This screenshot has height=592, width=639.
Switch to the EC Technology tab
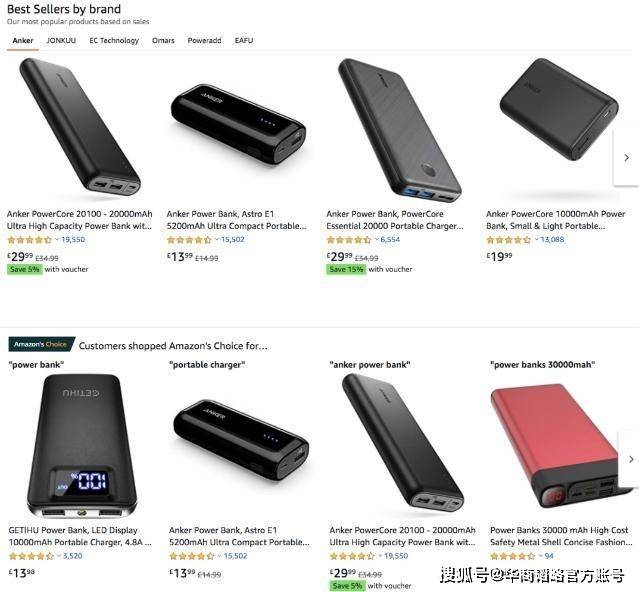coord(114,40)
